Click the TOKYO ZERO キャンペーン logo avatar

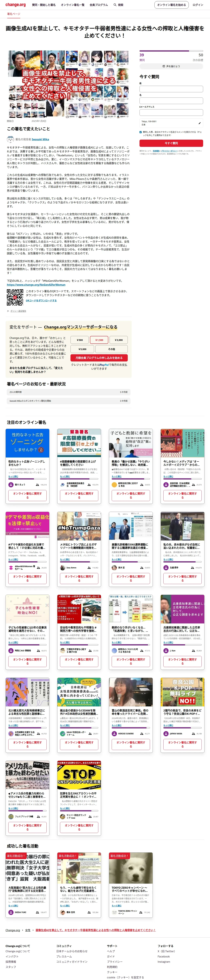[x=114, y=912]
